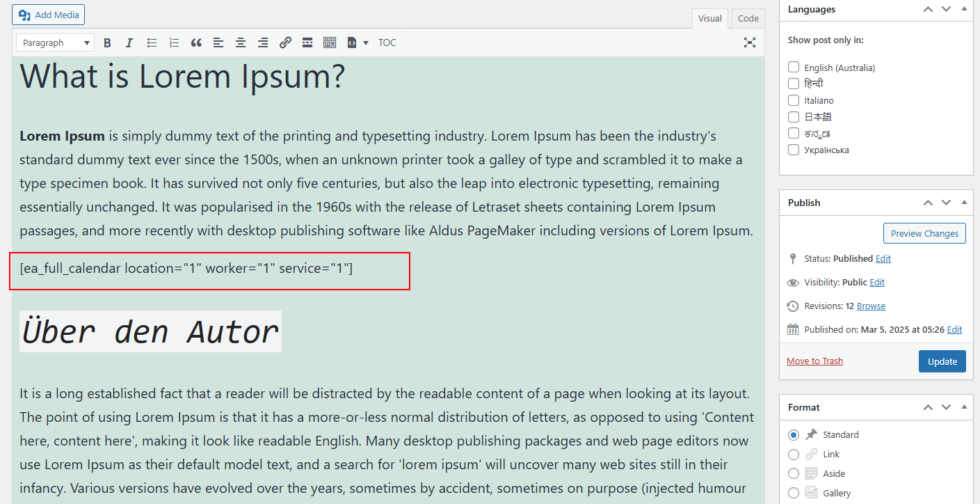This screenshot has height=504, width=980.
Task: Align text left
Action: 218,43
